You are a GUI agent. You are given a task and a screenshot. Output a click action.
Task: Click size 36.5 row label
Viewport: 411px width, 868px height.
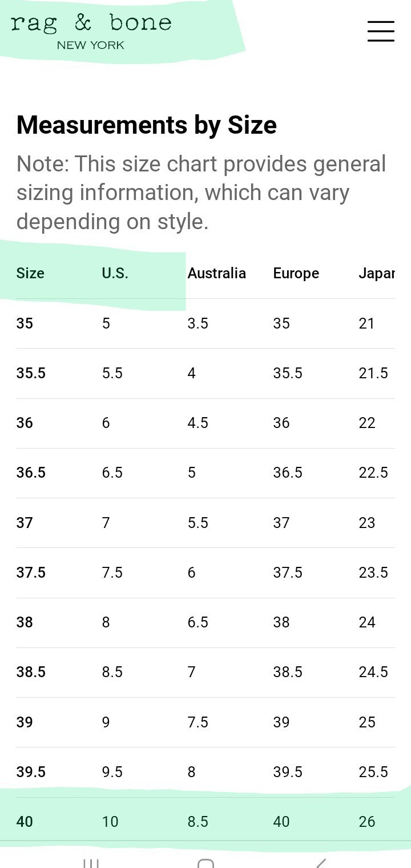(31, 473)
